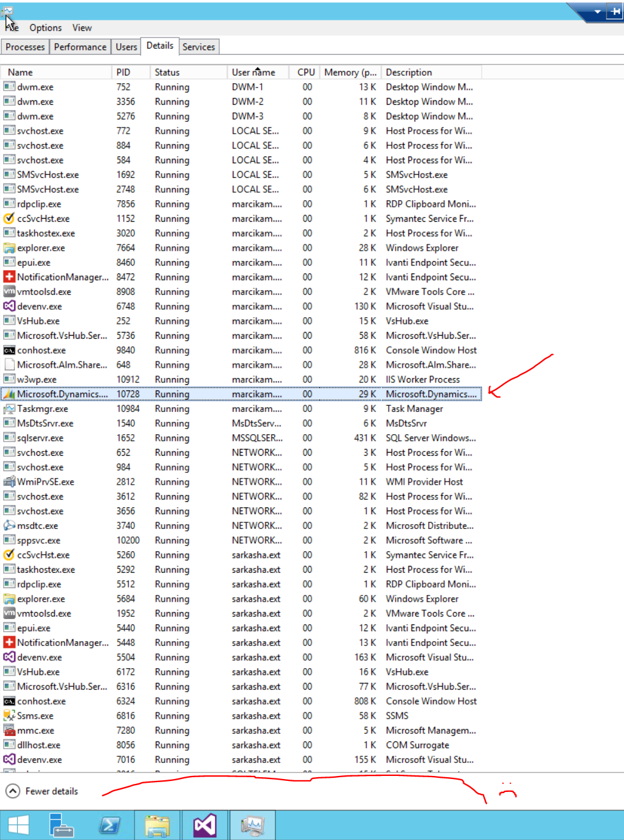Switch to the Services tab
Viewport: 624px width, 840px height.
(198, 47)
